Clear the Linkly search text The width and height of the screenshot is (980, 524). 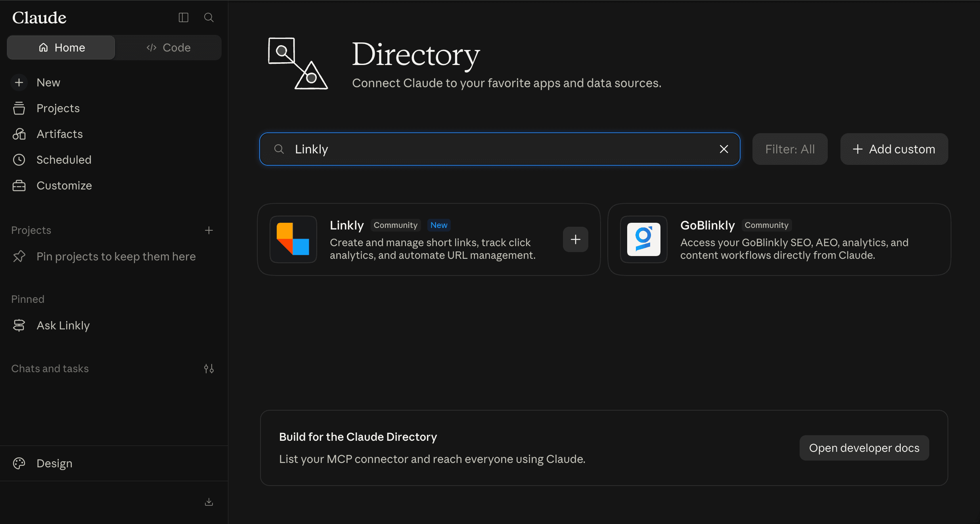[x=724, y=149]
